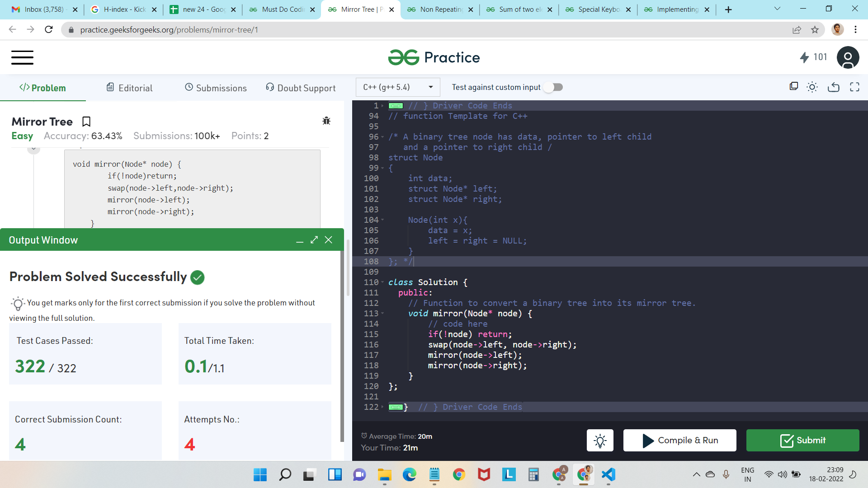Toggle the Test against custom input switch
868x488 pixels.
click(x=553, y=87)
